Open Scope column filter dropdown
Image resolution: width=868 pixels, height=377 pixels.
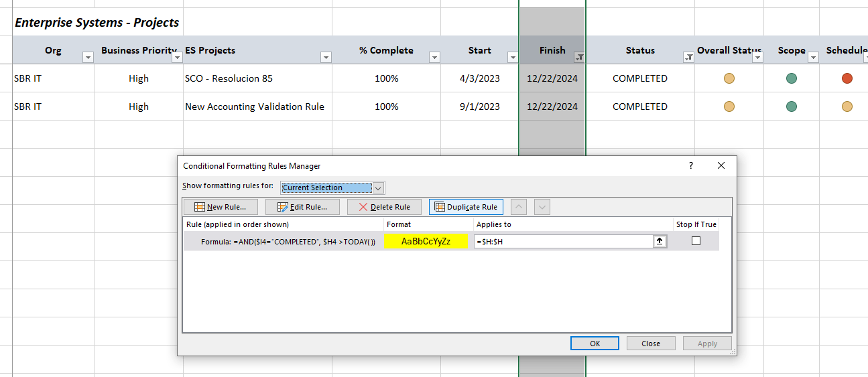tap(813, 58)
